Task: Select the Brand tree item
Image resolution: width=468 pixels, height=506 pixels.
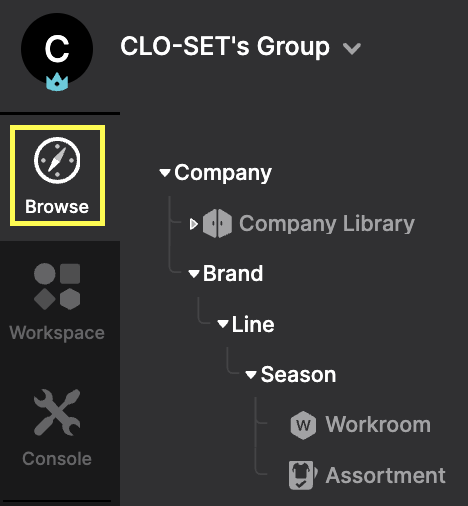Action: pos(233,274)
